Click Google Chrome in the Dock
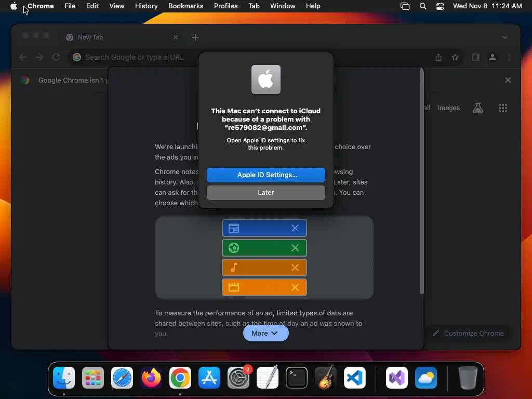This screenshot has width=532, height=399. coord(180,378)
